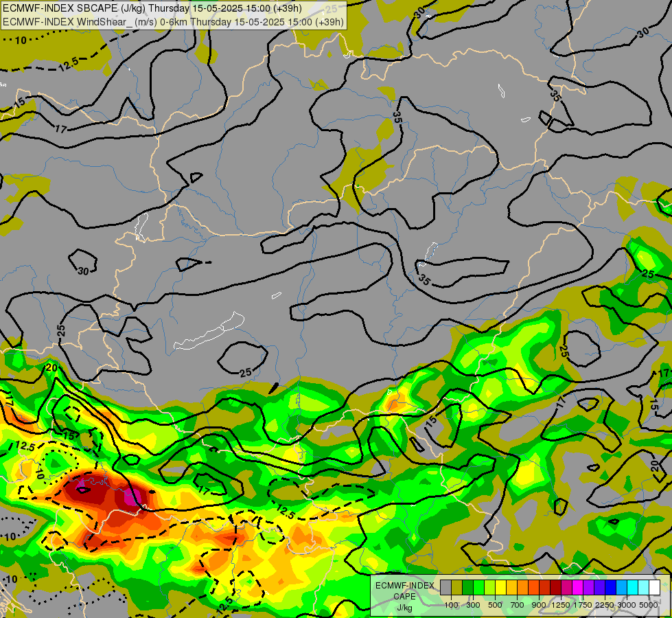Select the bright green legend swatch
The height and width of the screenshot is (618, 672).
[478, 587]
